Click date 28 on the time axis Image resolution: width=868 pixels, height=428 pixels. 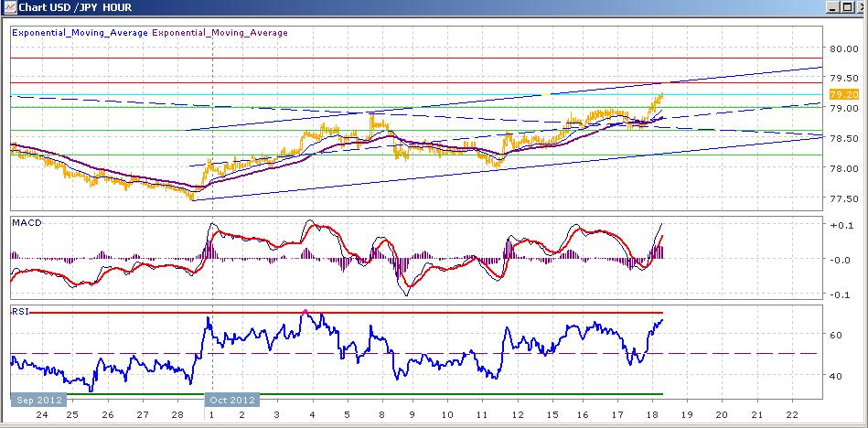[x=178, y=414]
